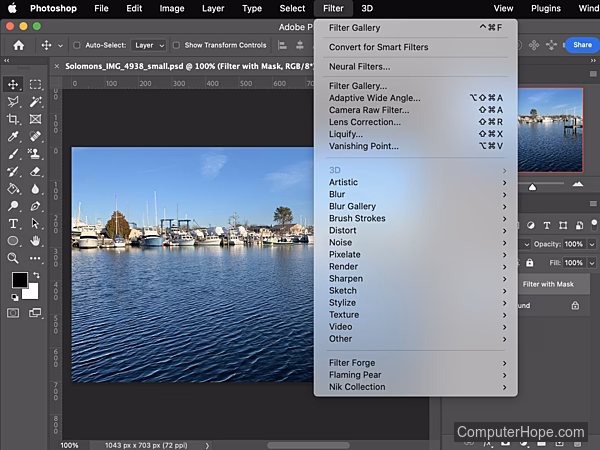This screenshot has height=450, width=600.
Task: Select the Magic Wand tool
Action: point(35,102)
